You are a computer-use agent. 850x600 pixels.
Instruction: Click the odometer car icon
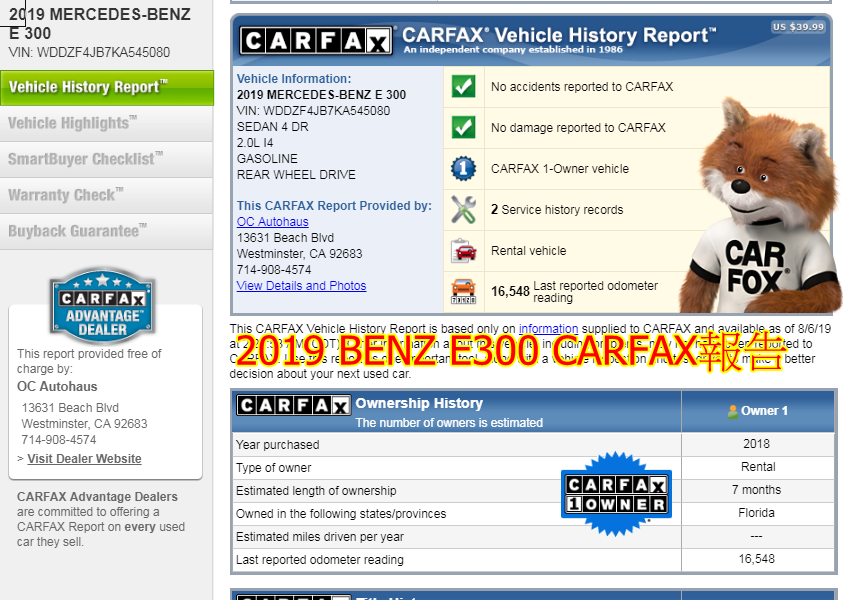point(463,292)
